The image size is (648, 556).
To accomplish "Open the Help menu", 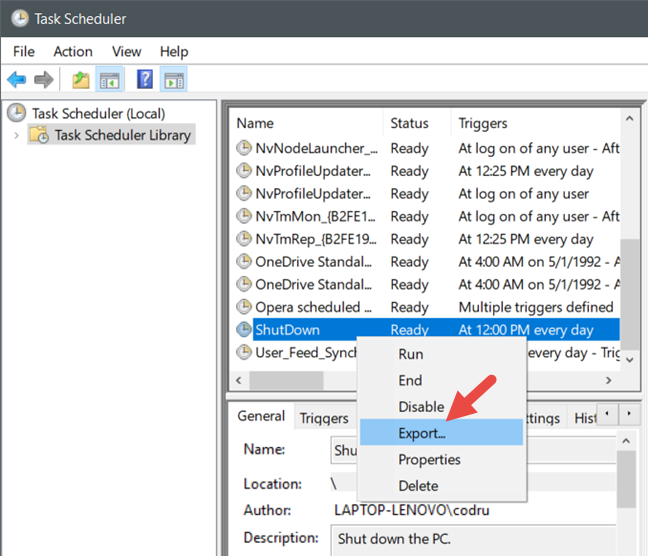I will pos(174,52).
